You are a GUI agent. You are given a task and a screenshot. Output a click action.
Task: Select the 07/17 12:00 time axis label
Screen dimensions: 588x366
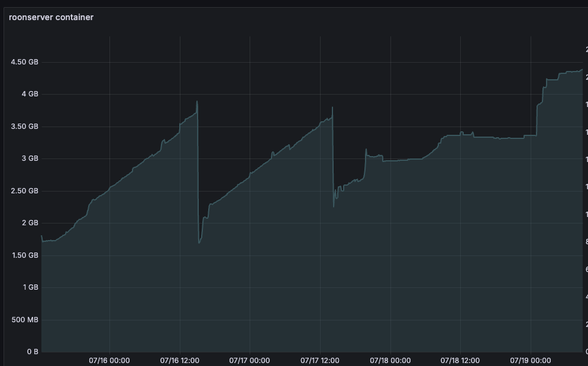pyautogui.click(x=320, y=360)
